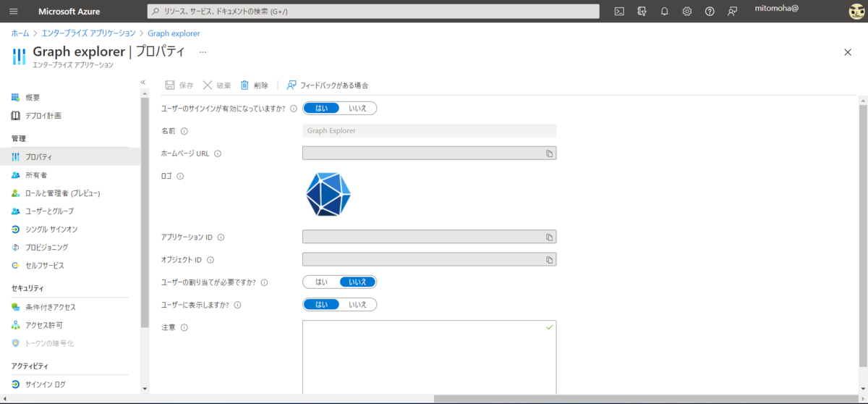Click the Graph explorer properties blade icon
Viewport: 868px width, 404px height.
pyautogui.click(x=20, y=55)
